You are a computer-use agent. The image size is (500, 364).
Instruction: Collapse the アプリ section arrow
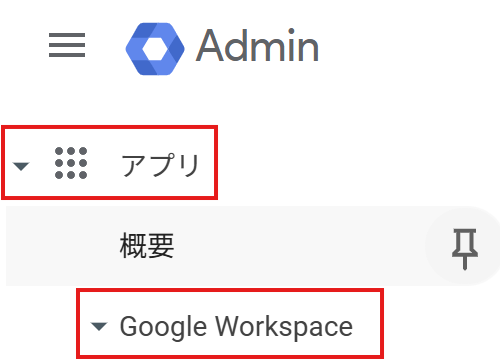pyautogui.click(x=21, y=166)
